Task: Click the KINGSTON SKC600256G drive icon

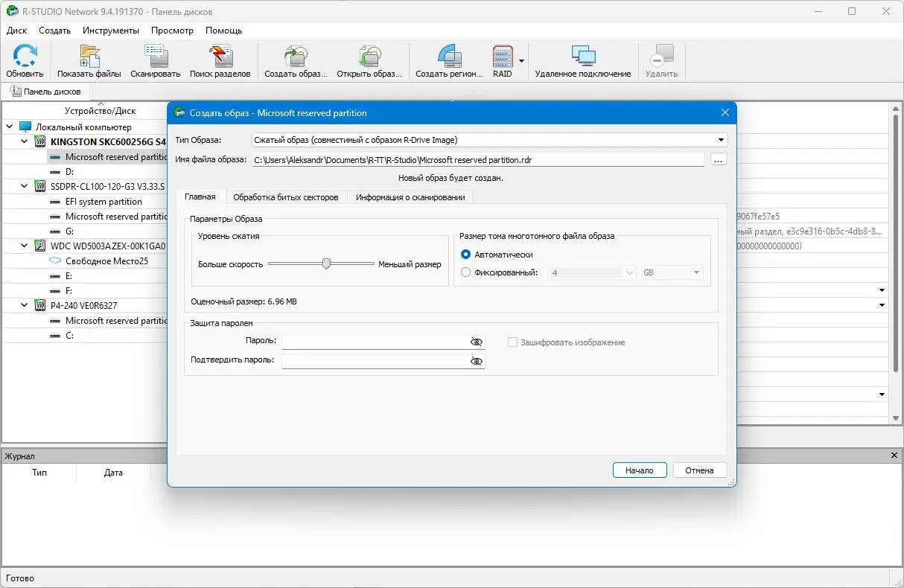Action: point(40,141)
